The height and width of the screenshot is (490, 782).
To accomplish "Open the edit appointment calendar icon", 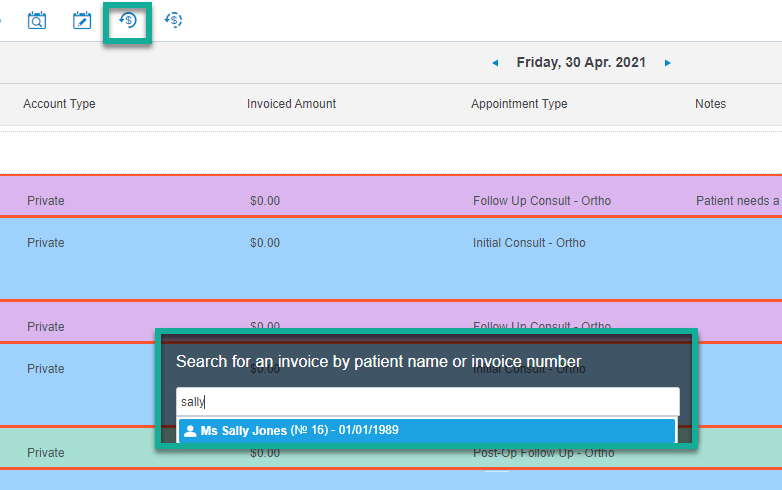I will (x=82, y=20).
